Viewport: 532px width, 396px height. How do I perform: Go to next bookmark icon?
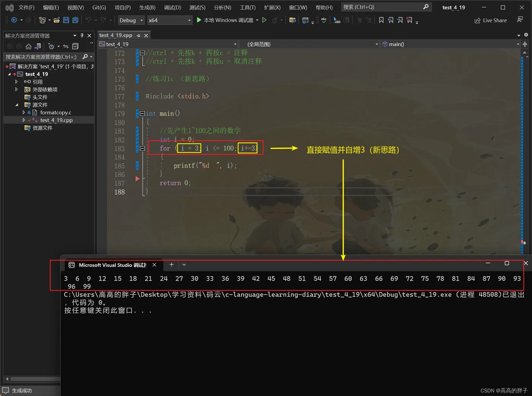(400, 20)
